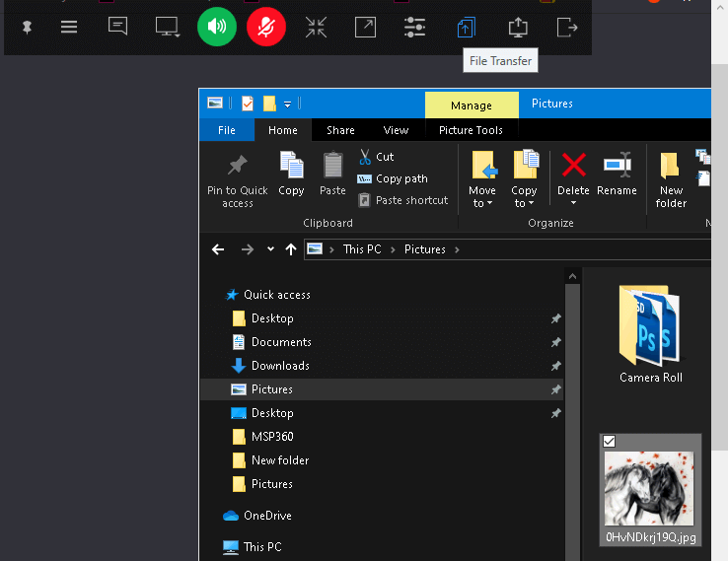
Task: Click the exit session icon
Action: coord(567,28)
